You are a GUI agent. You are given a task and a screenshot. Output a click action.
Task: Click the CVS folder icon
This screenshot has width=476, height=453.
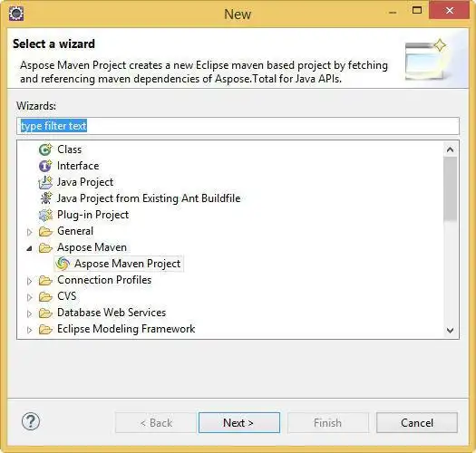45,296
